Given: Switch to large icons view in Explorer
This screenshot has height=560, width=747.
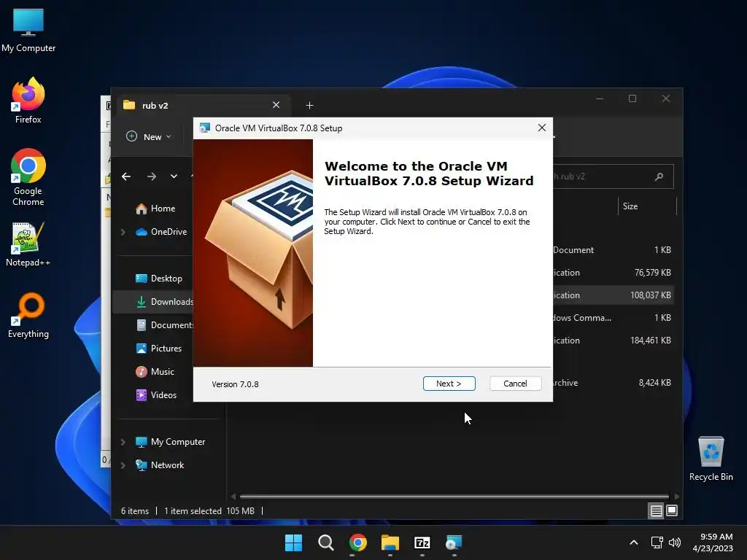Looking at the screenshot, I should pyautogui.click(x=672, y=511).
